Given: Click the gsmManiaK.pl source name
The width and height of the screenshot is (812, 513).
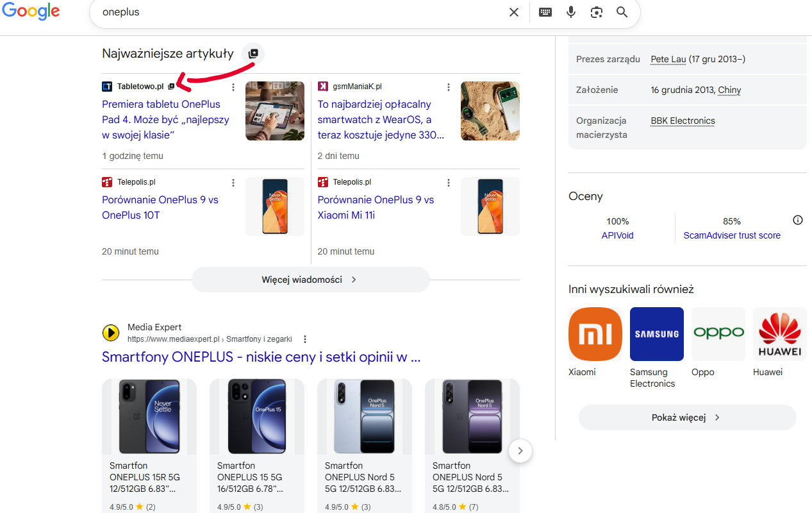Looking at the screenshot, I should 358,87.
